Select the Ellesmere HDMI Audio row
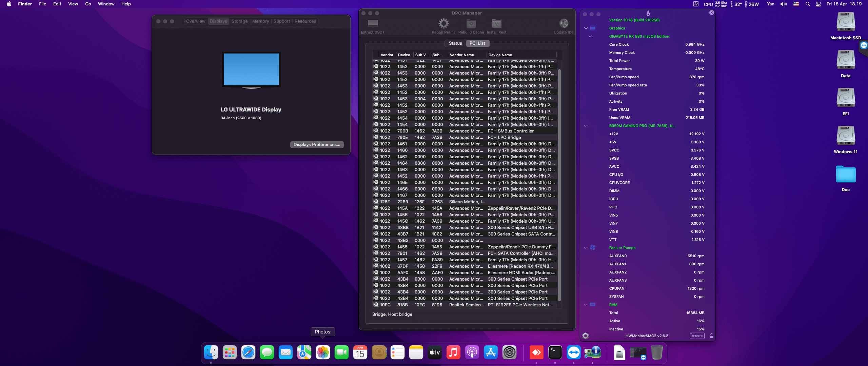This screenshot has width=868, height=366. tap(465, 272)
